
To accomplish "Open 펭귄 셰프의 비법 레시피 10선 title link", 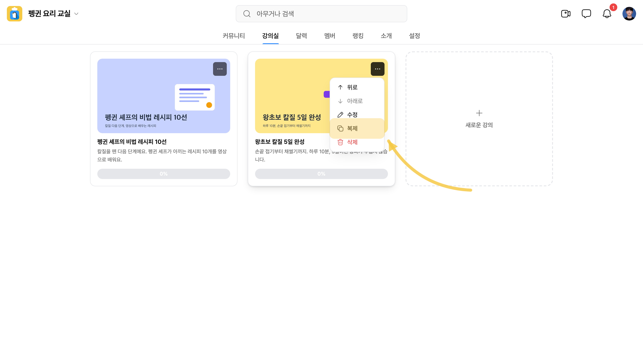I will 132,142.
